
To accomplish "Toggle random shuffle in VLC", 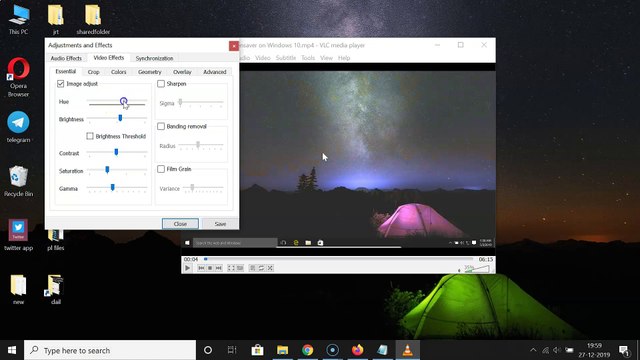I will click(x=270, y=268).
